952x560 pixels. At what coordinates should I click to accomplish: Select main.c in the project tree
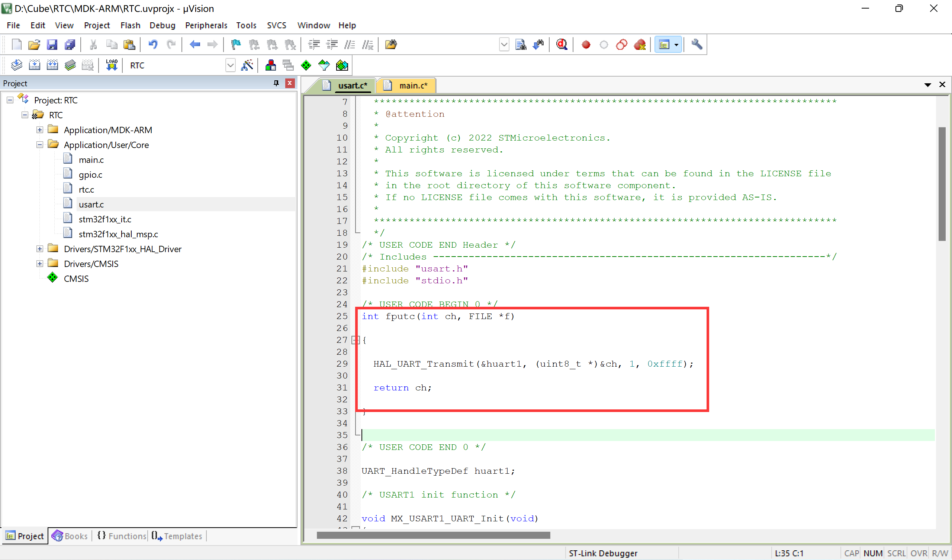[x=91, y=160]
